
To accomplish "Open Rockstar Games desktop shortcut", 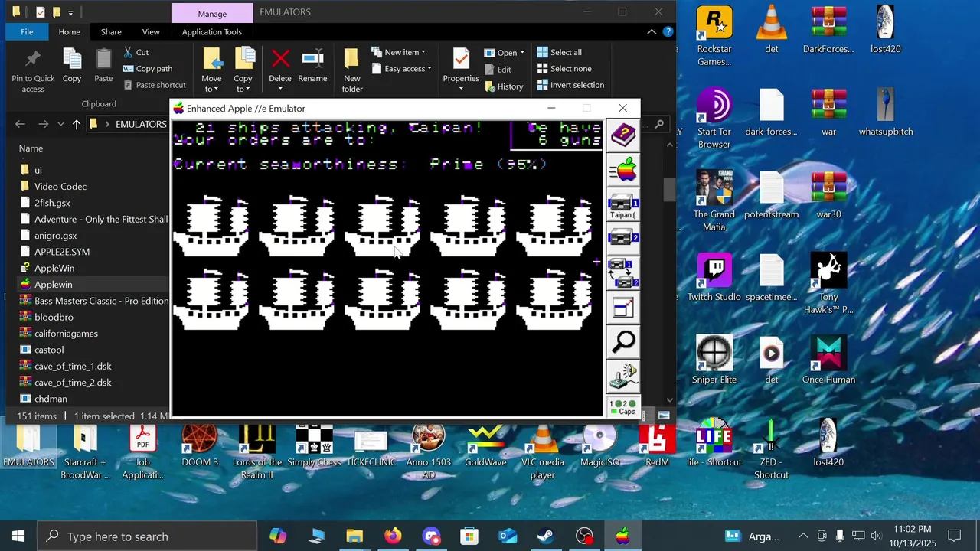I will point(714,36).
